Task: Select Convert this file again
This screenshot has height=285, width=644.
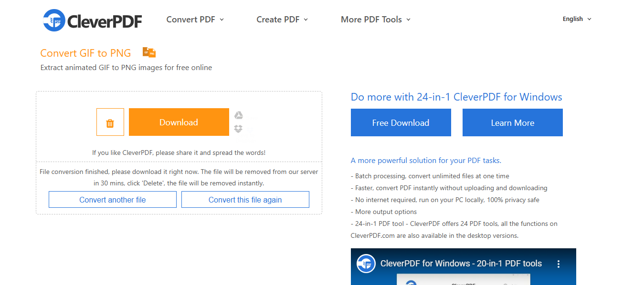Action: 245,200
